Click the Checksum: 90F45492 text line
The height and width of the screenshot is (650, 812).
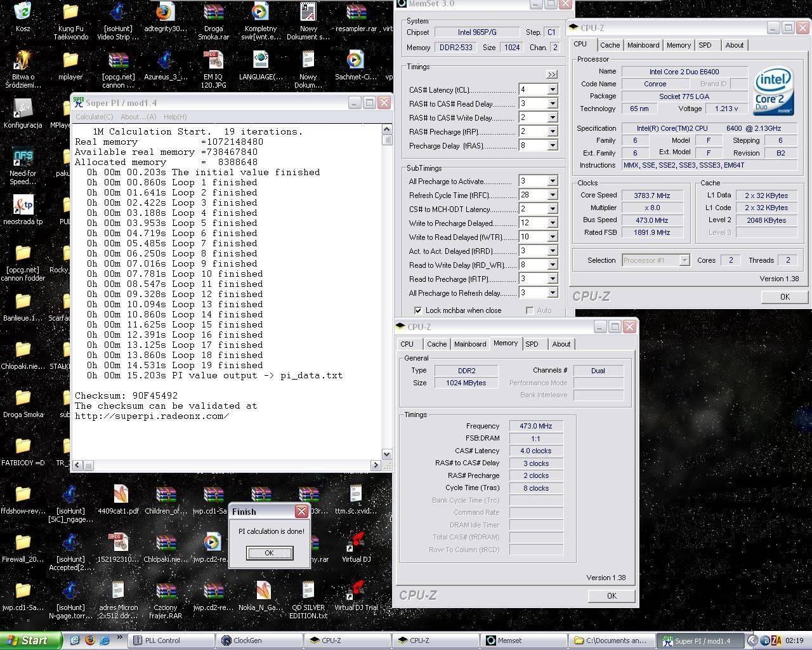[x=126, y=395]
